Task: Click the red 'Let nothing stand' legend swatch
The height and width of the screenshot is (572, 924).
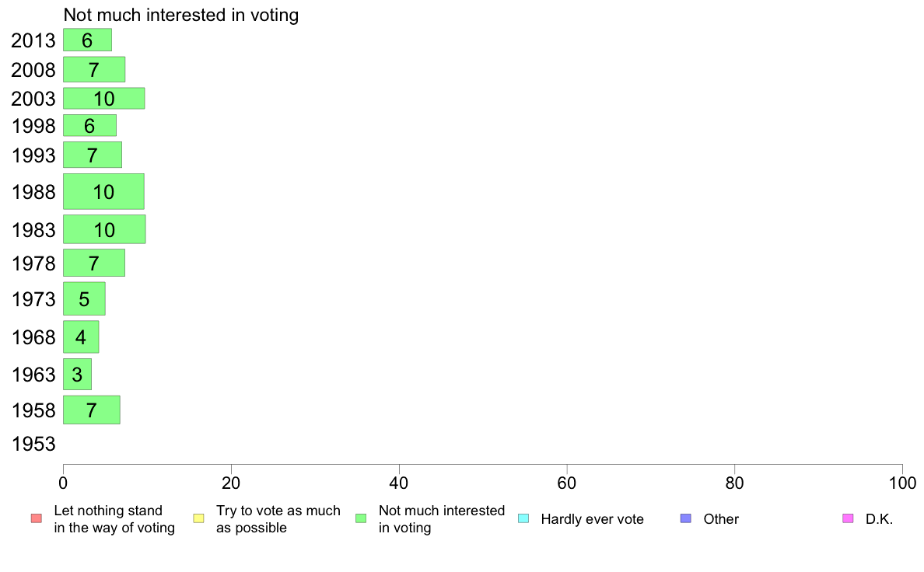Action: [37, 518]
